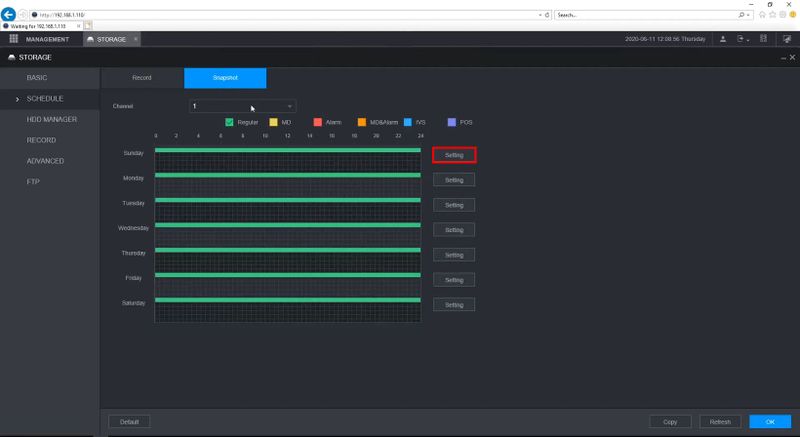Click the address bar refresh icon
This screenshot has height=437, width=800.
(547, 15)
